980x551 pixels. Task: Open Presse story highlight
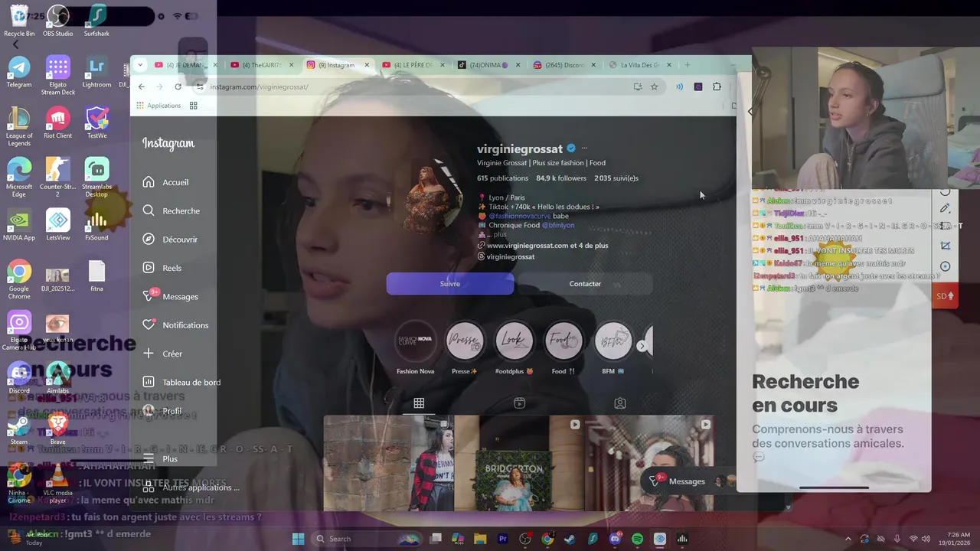point(465,341)
